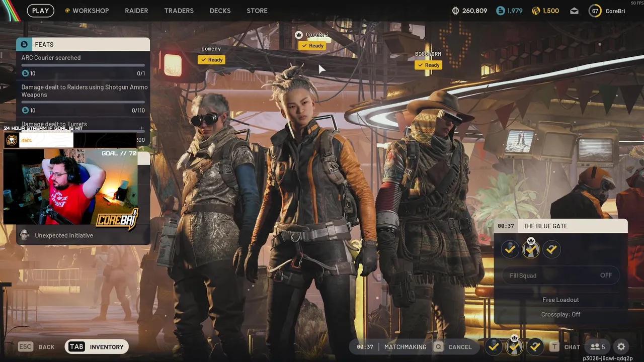Click the coins currency icon showing 260,809

(x=455, y=10)
